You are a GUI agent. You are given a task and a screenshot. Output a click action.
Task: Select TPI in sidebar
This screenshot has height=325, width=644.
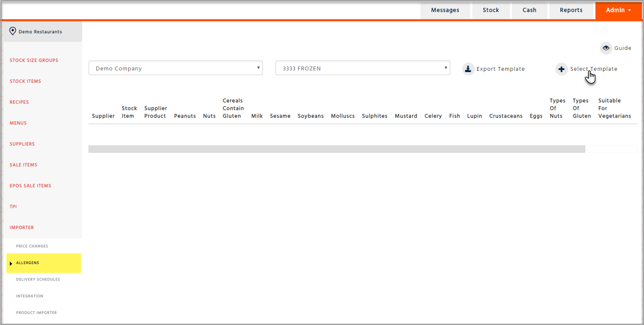(13, 207)
